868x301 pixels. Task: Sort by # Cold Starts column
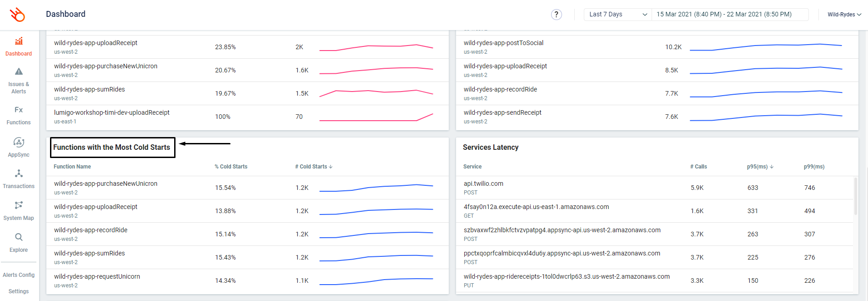click(x=314, y=167)
